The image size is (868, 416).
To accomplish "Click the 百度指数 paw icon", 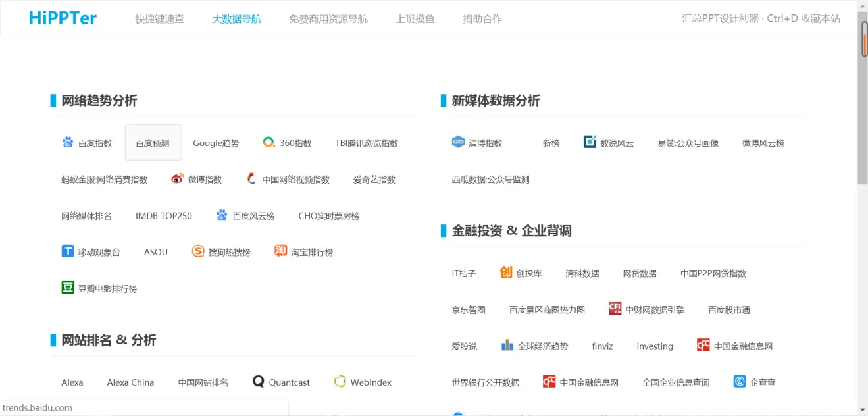I will click(68, 142).
